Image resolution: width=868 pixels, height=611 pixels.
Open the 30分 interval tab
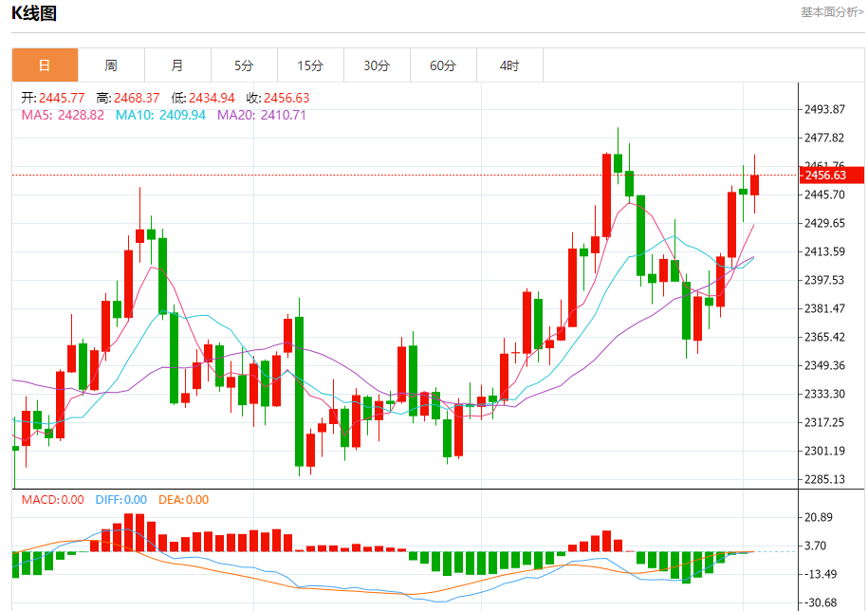point(377,65)
